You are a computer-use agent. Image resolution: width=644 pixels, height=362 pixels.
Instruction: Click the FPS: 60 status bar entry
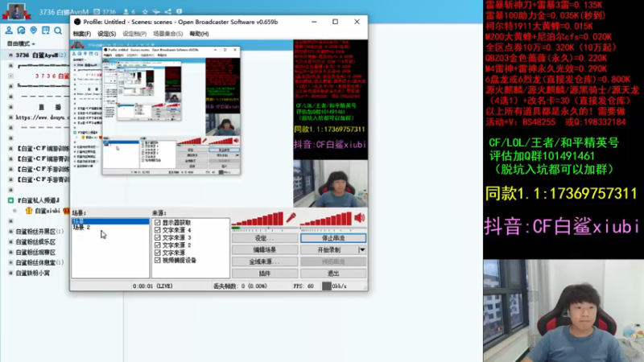coord(303,286)
